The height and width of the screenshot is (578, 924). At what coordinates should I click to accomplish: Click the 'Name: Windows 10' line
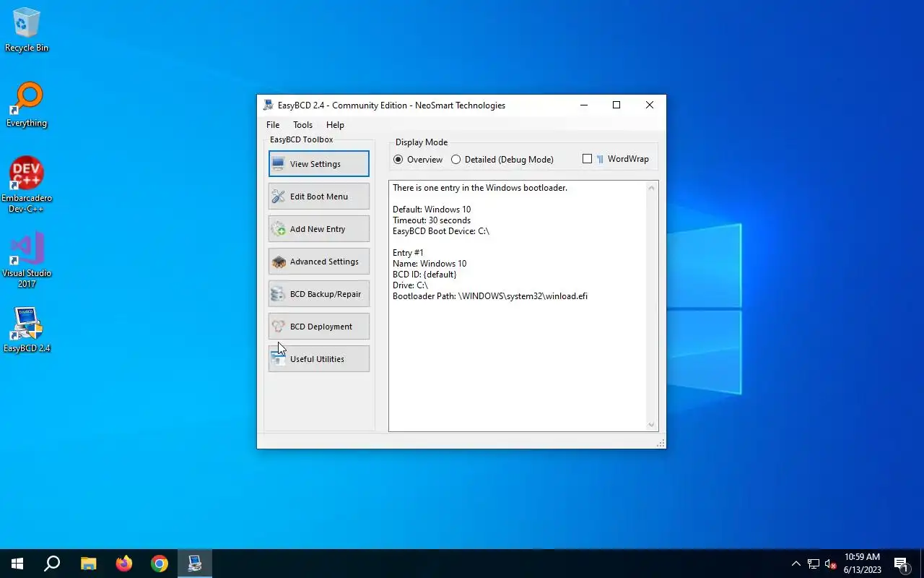click(430, 264)
